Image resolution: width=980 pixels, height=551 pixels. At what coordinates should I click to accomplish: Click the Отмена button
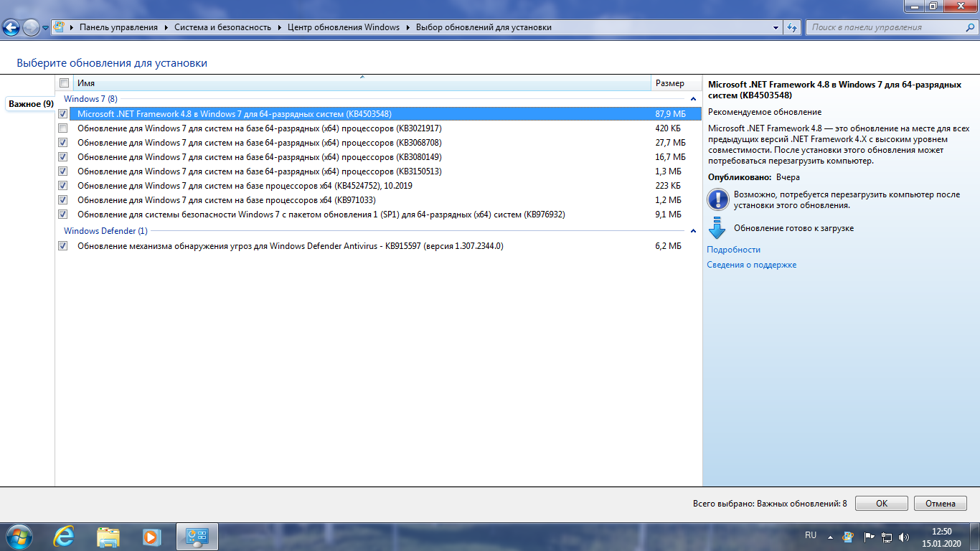[x=941, y=504]
